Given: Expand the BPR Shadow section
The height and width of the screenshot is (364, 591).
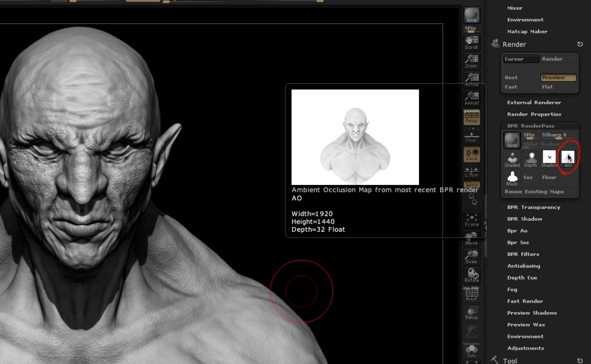Looking at the screenshot, I should click(525, 219).
